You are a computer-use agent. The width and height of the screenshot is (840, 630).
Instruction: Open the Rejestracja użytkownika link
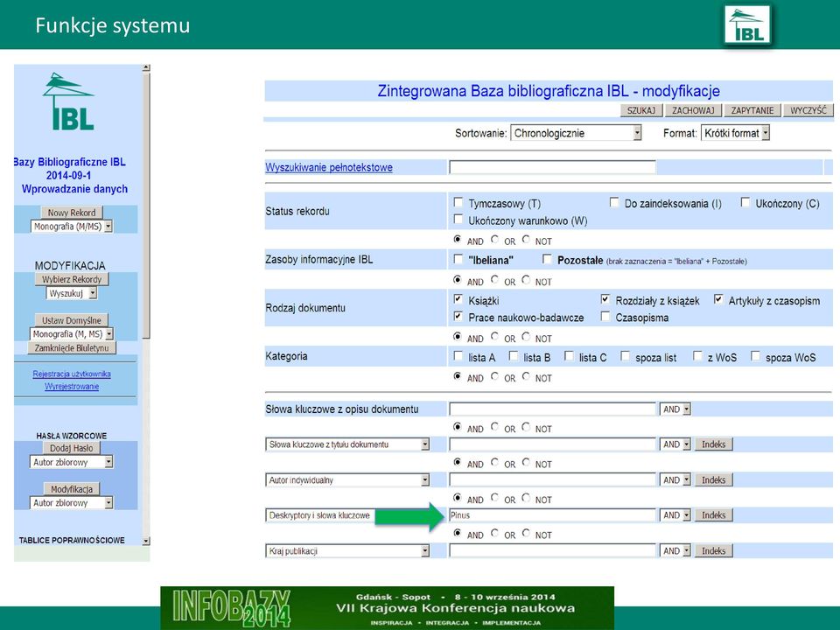(72, 374)
